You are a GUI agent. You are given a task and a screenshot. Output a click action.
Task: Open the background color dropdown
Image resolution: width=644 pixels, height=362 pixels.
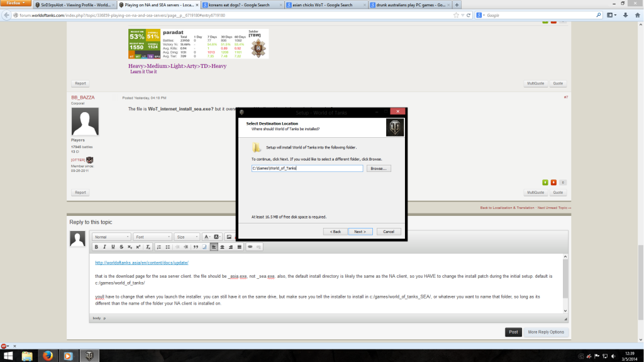[x=217, y=237]
